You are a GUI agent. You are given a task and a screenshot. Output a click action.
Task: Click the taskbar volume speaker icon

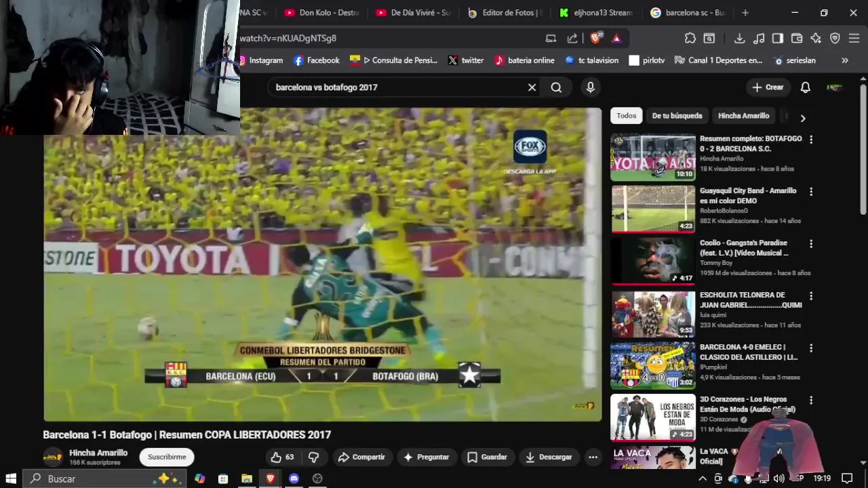click(x=778, y=479)
